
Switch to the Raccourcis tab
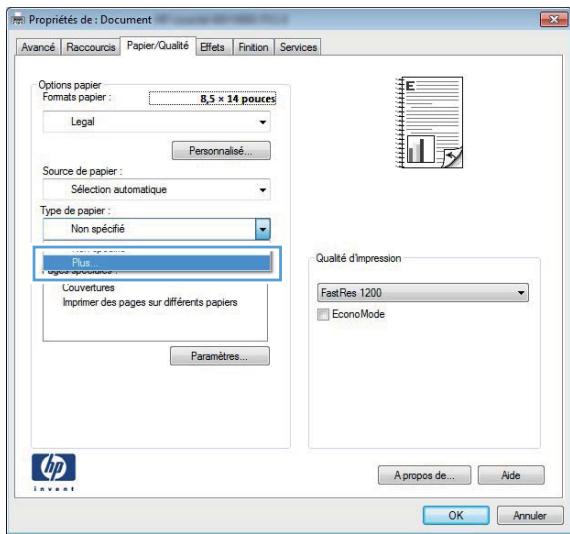(x=91, y=47)
